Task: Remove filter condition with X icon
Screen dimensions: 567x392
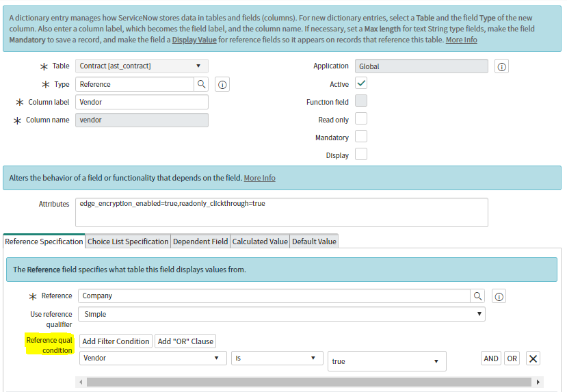Action: (533, 358)
